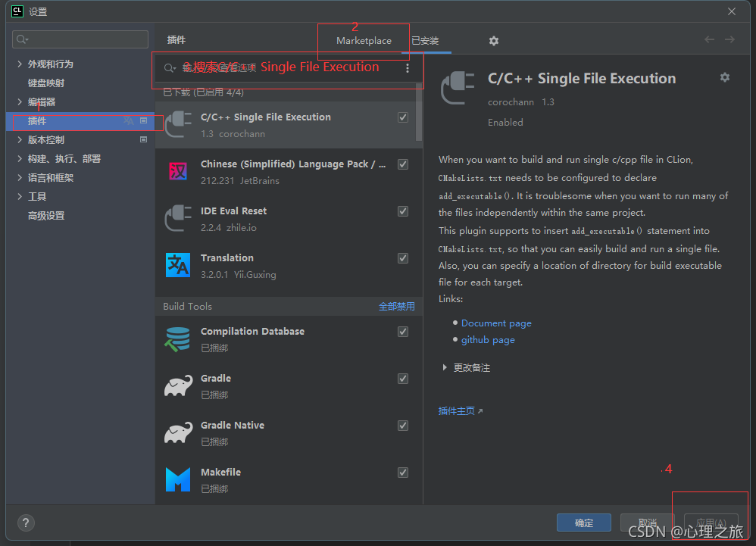Select Makefile plugin name

[221, 473]
